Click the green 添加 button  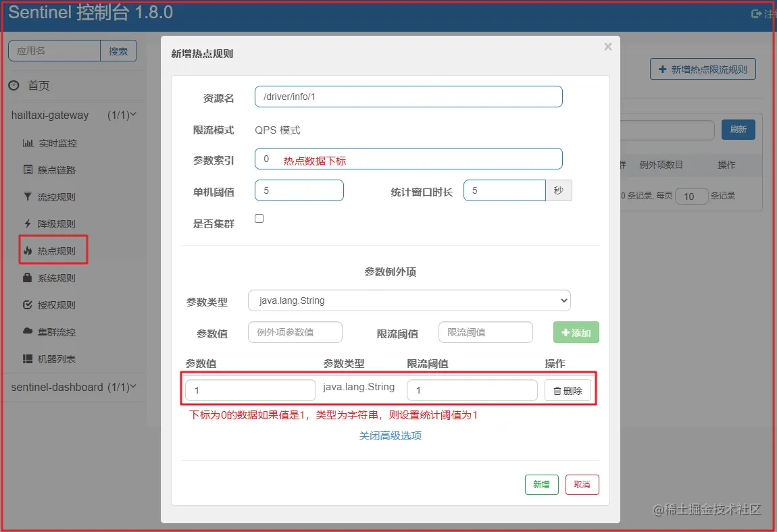[x=576, y=332]
